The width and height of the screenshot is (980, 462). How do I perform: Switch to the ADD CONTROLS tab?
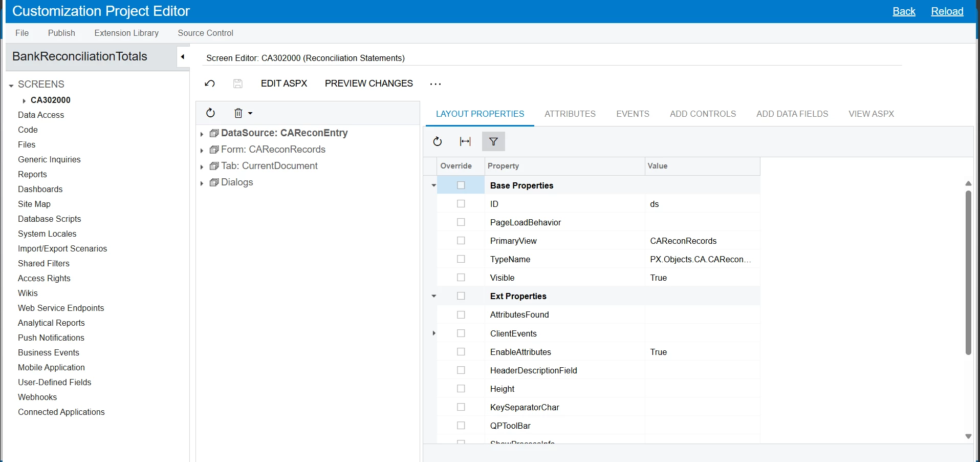click(703, 114)
